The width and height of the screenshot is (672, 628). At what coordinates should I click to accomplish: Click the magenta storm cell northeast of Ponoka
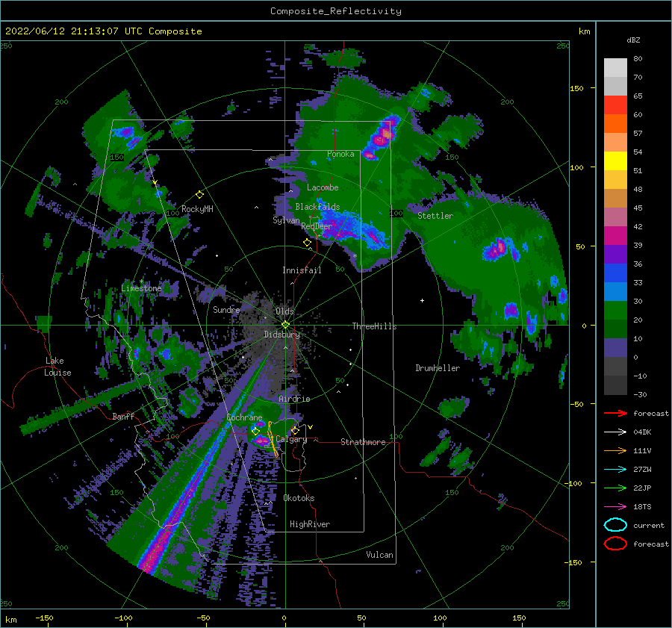coord(383,137)
